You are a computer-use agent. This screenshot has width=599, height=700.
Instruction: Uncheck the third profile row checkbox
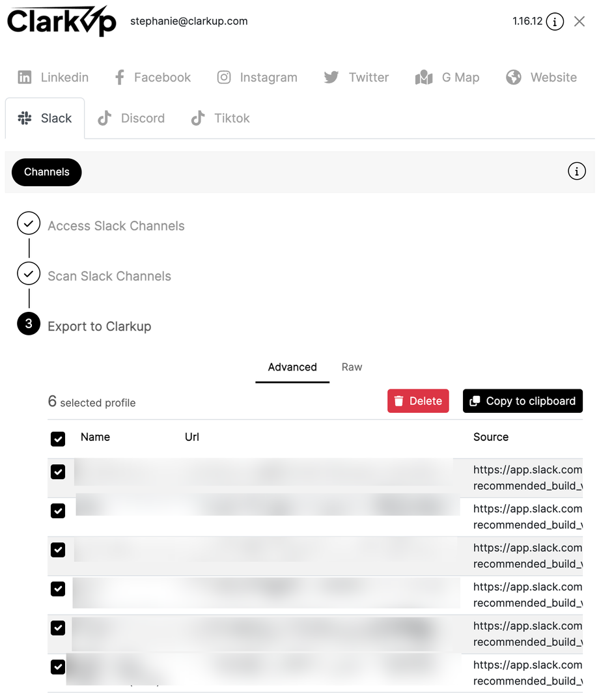click(x=58, y=550)
